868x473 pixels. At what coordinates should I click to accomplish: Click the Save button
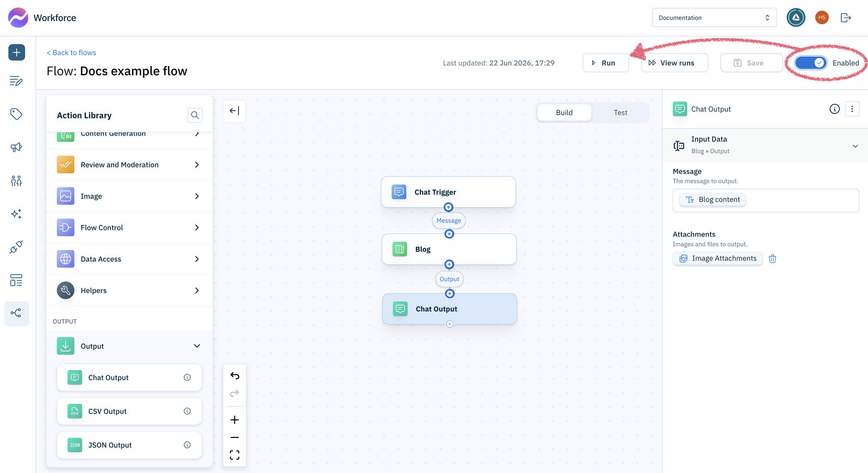coord(752,63)
